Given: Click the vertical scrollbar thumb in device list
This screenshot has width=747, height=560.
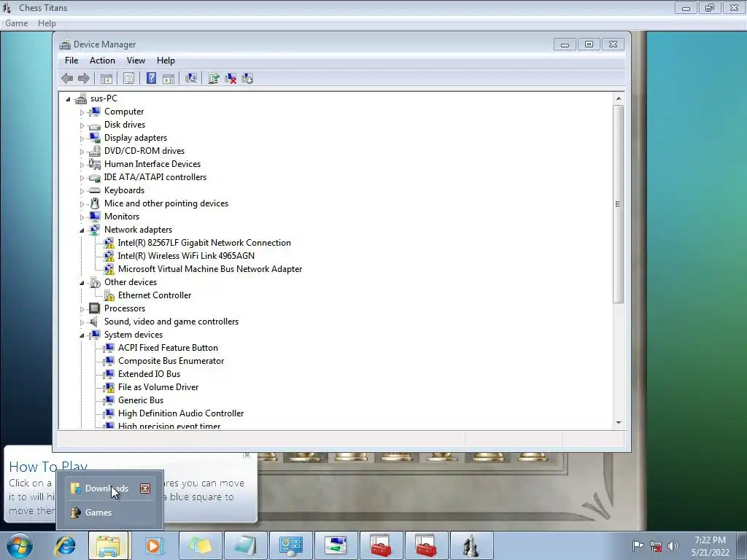Looking at the screenshot, I should [x=618, y=204].
